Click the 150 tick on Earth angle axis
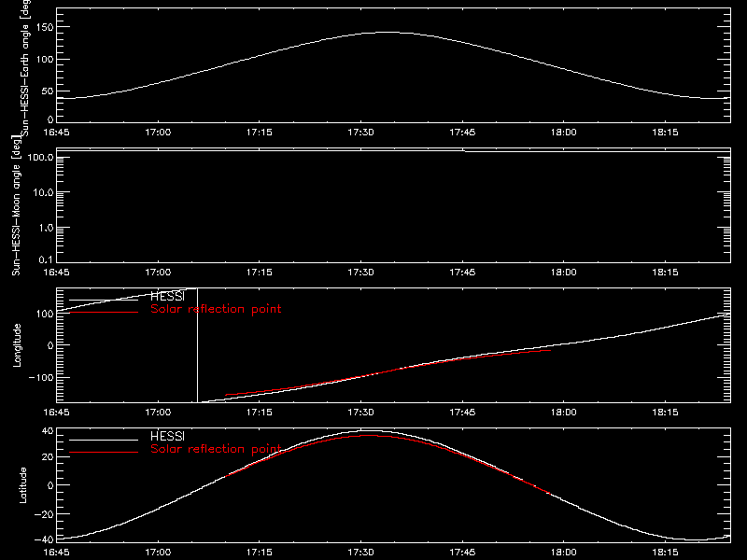Screen dimensions: 747x560 pyautogui.click(x=45, y=28)
